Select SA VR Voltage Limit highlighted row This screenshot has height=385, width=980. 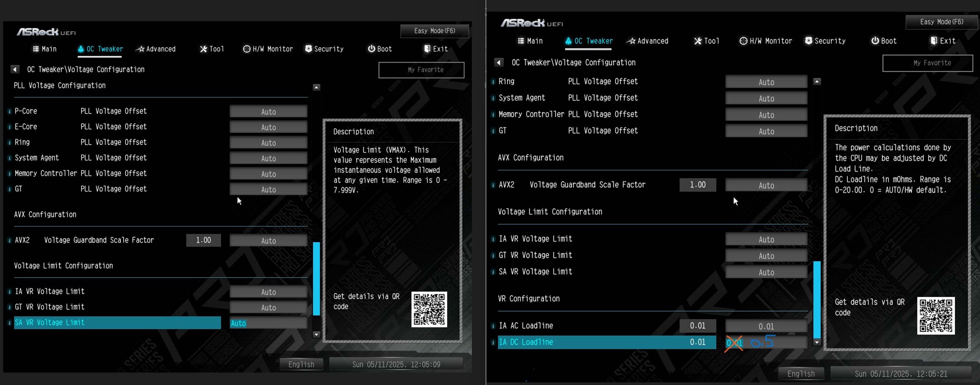pyautogui.click(x=117, y=323)
